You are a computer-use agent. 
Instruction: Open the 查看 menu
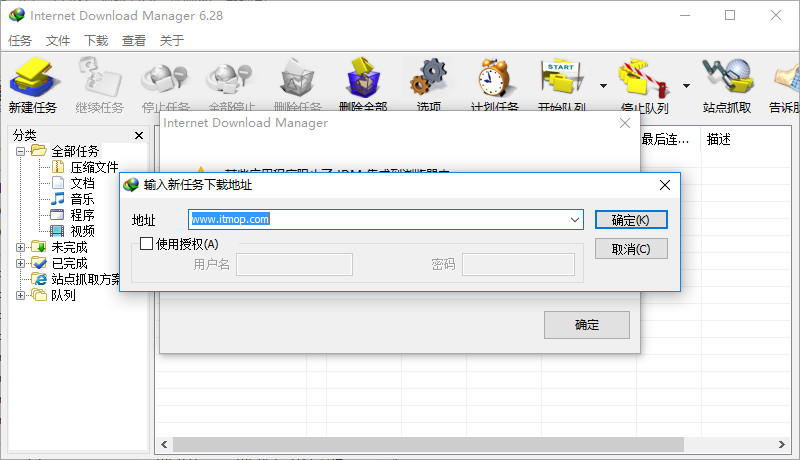click(x=134, y=40)
